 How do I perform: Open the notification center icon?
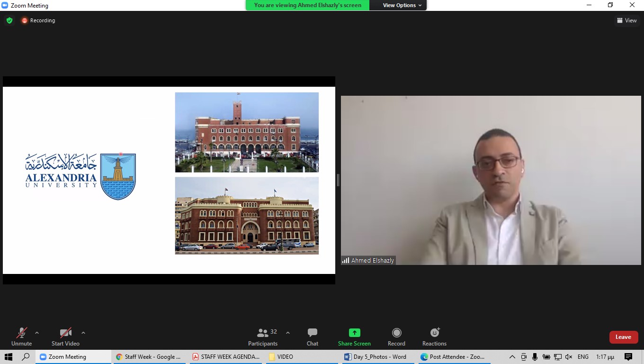click(628, 357)
